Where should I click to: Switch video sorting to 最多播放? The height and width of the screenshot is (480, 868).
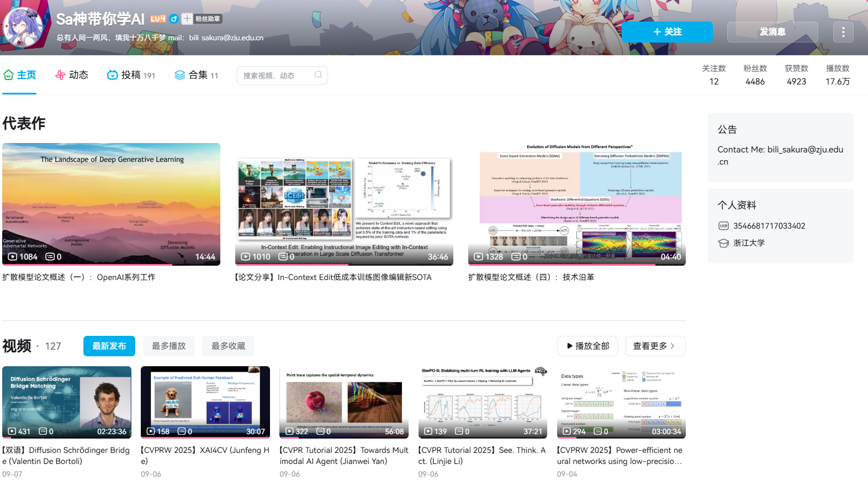pyautogui.click(x=169, y=346)
